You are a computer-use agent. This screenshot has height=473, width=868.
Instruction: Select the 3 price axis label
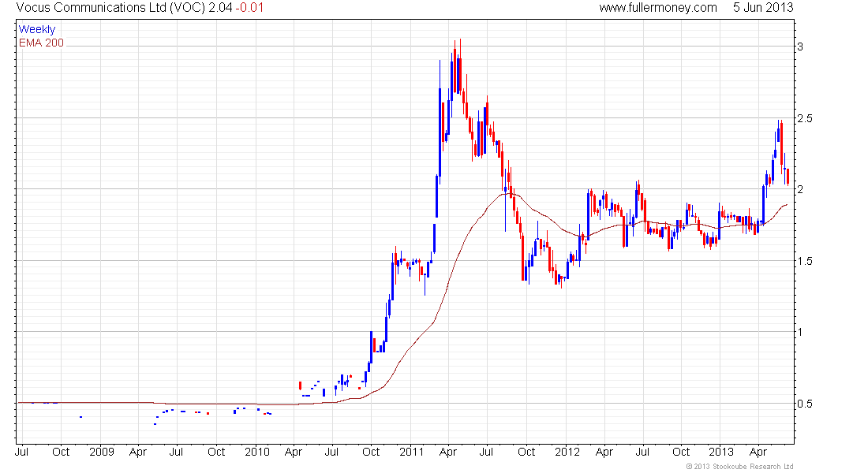[800, 47]
